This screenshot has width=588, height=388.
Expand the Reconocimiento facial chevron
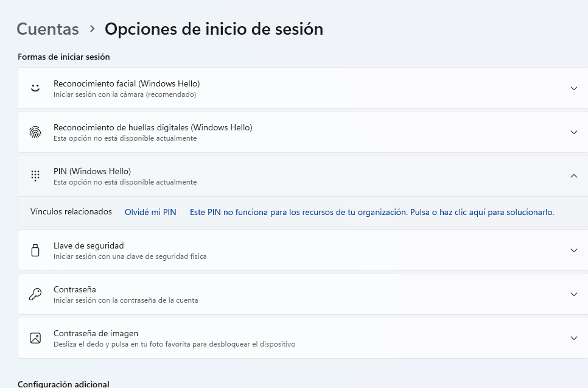[573, 88]
